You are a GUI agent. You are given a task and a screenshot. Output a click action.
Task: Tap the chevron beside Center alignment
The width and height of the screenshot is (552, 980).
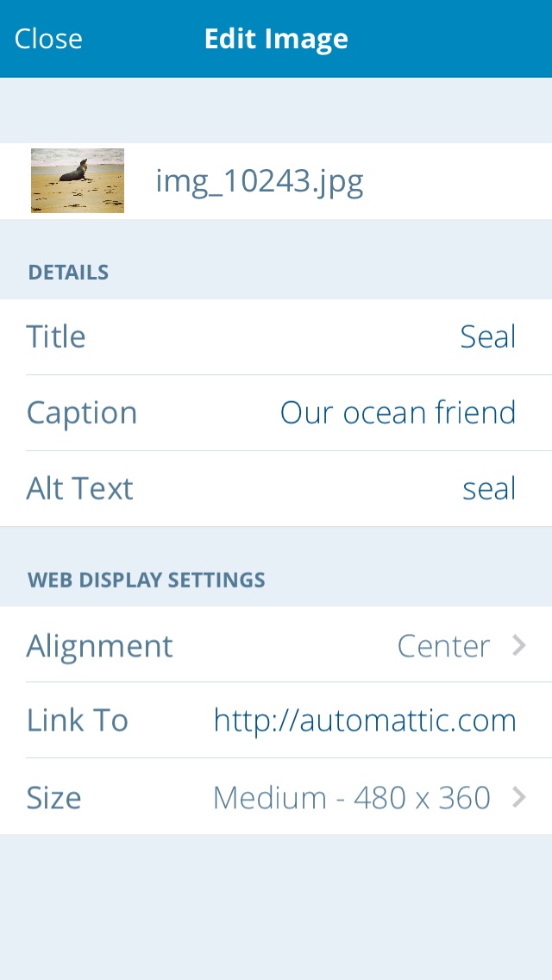pos(519,645)
